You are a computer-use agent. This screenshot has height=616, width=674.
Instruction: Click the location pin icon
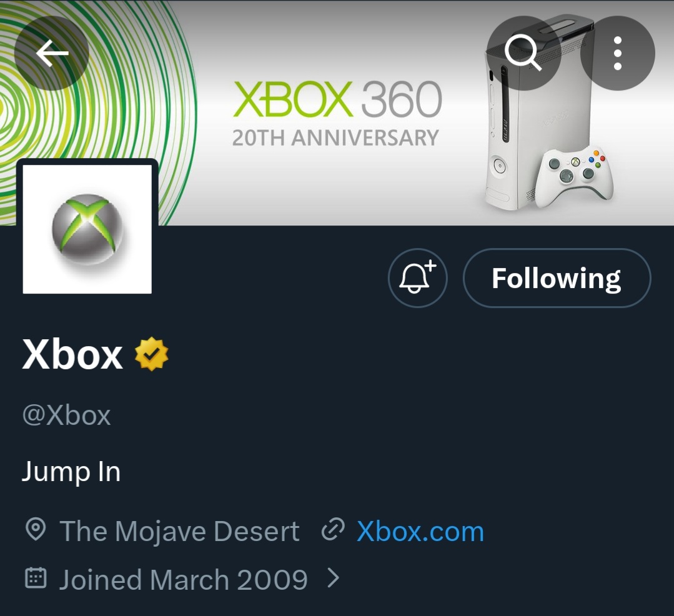(x=36, y=531)
